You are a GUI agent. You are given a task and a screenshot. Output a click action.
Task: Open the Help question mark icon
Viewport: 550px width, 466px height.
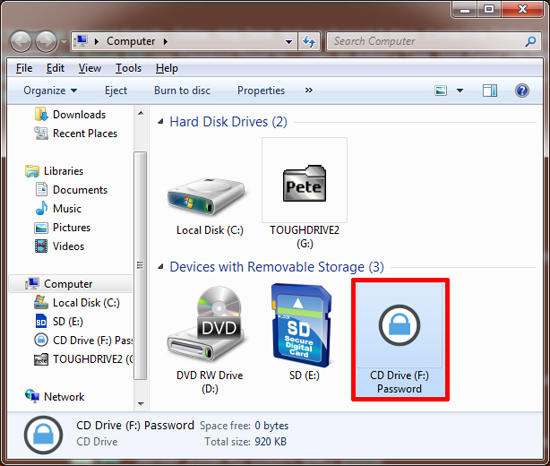click(x=522, y=90)
